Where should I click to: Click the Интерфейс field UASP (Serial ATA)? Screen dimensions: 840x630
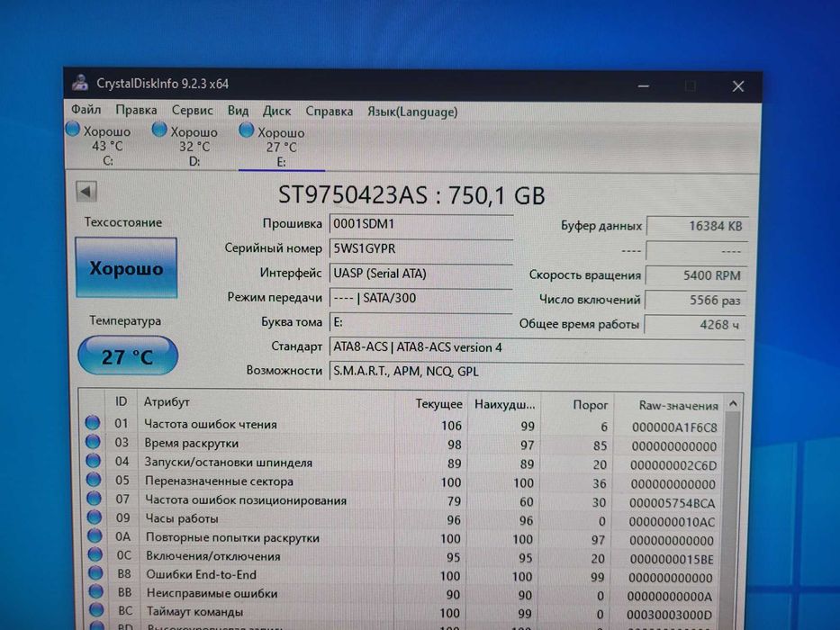pyautogui.click(x=421, y=274)
